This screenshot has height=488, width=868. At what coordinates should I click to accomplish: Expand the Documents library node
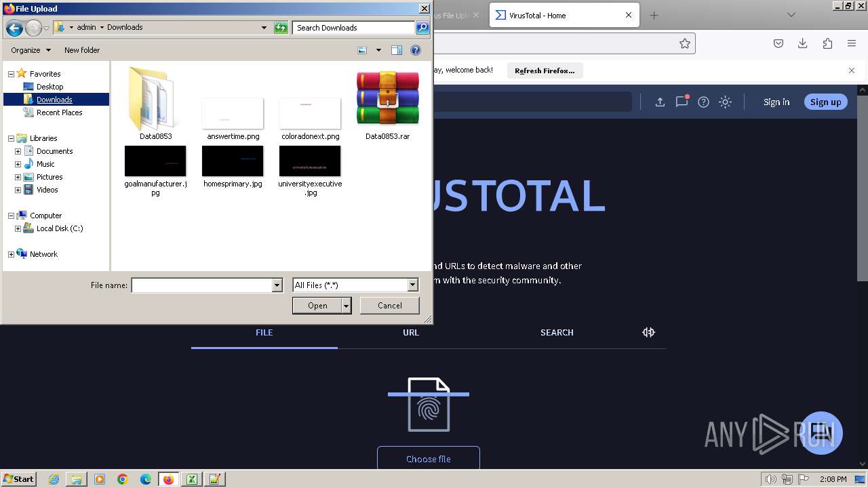[x=18, y=151]
